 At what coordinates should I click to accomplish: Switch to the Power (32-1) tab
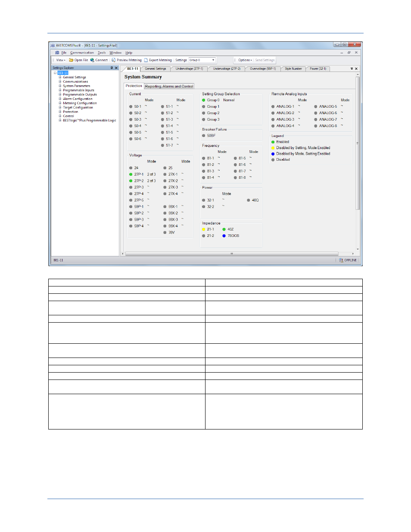pos(318,68)
